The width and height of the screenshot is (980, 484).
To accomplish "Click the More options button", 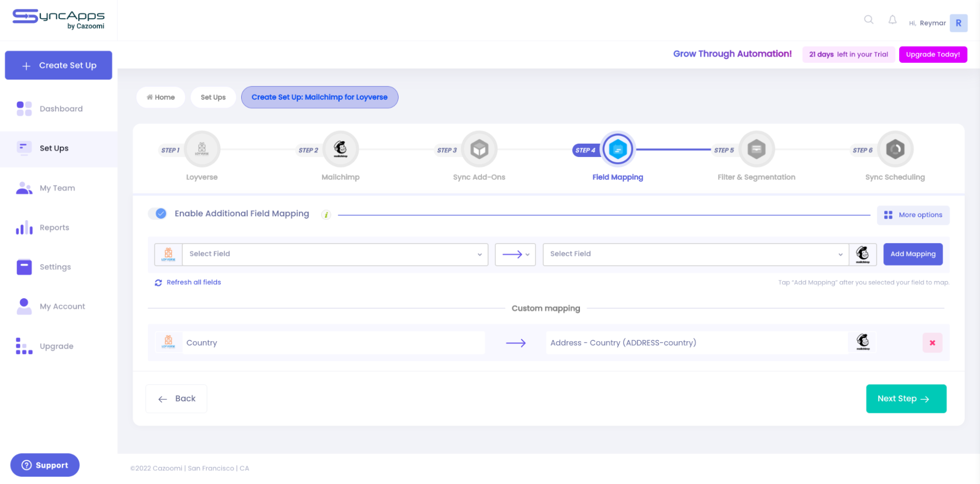I will pos(913,215).
